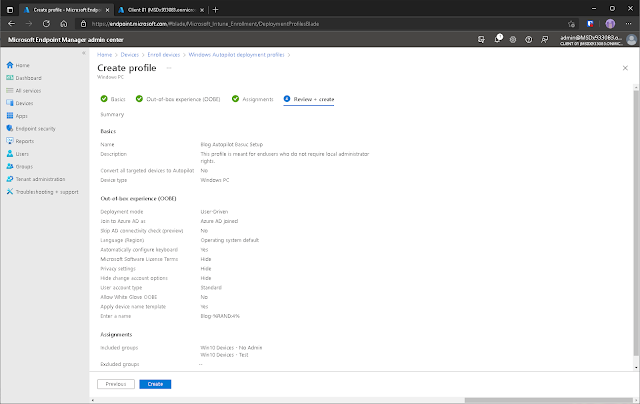Click 'Win10 Devices - No Admin' group
Screen dimensions: 640x404
coord(231,348)
